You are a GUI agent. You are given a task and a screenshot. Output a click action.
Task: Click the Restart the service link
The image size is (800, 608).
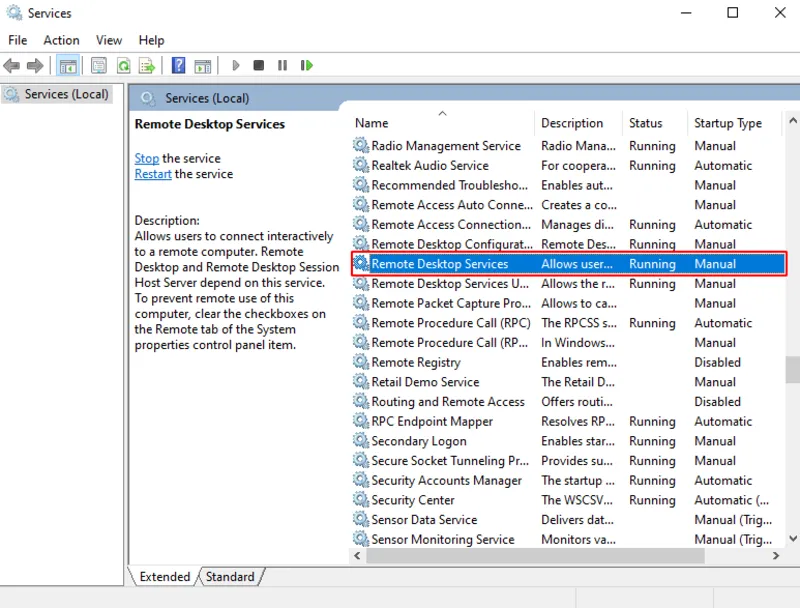pyautogui.click(x=152, y=173)
